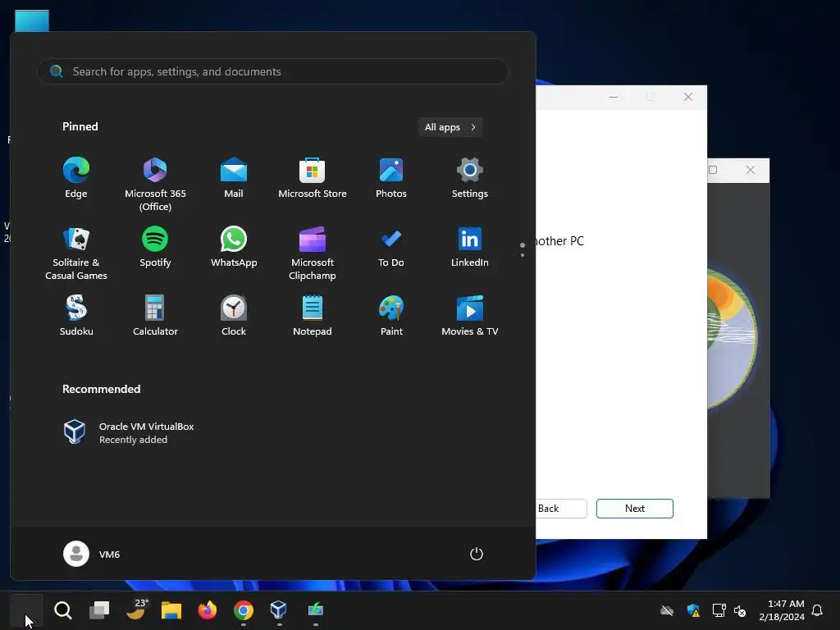This screenshot has width=840, height=630.
Task: Open the Mail app
Action: [x=234, y=178]
